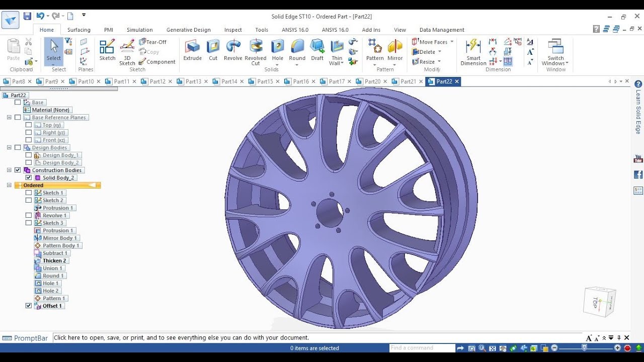Select the Extrude tool
The width and height of the screenshot is (644, 362).
pyautogui.click(x=192, y=51)
